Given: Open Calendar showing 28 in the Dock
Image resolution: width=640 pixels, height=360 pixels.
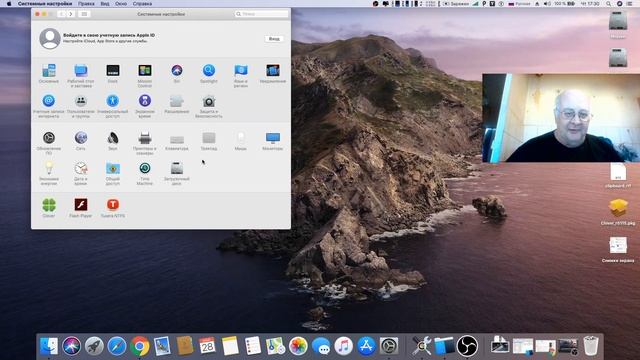Looking at the screenshot, I should (207, 346).
